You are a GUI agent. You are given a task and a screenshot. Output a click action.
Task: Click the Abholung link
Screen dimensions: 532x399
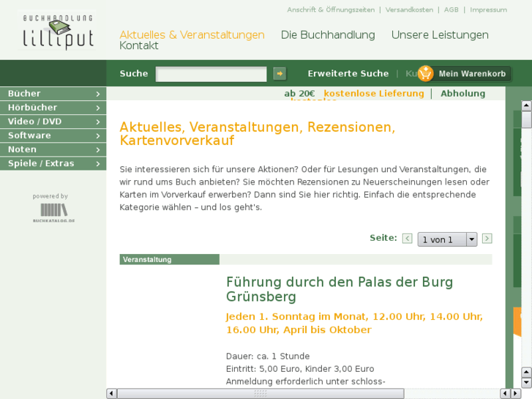click(462, 94)
